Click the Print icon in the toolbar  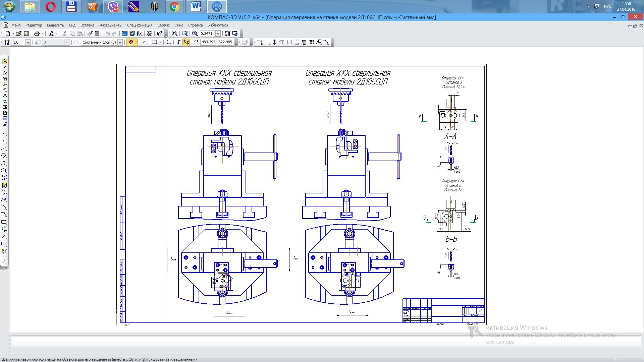pos(37,34)
